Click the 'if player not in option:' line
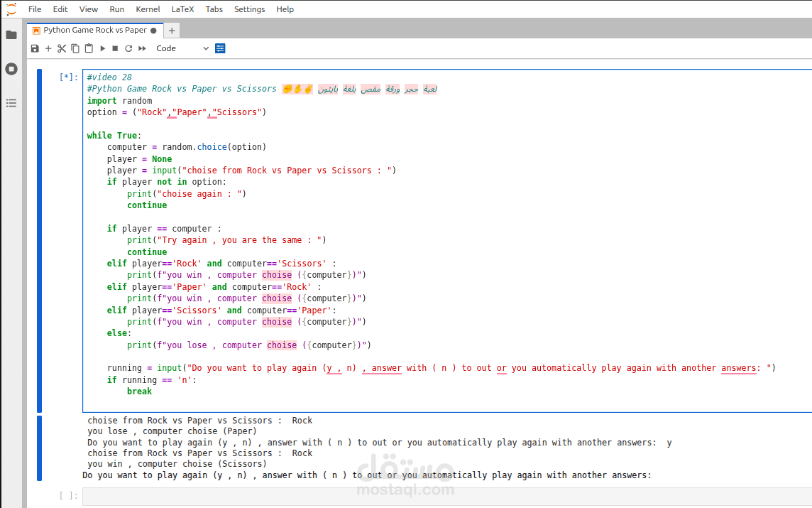 (167, 182)
